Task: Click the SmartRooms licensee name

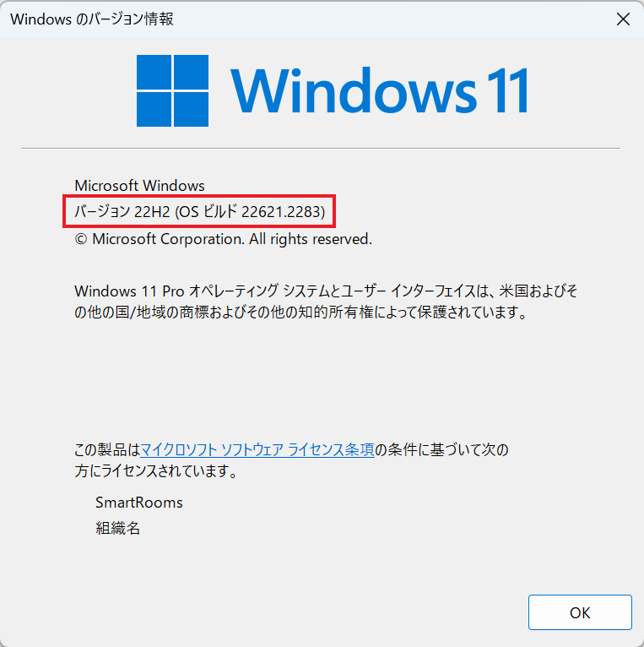Action: click(139, 503)
